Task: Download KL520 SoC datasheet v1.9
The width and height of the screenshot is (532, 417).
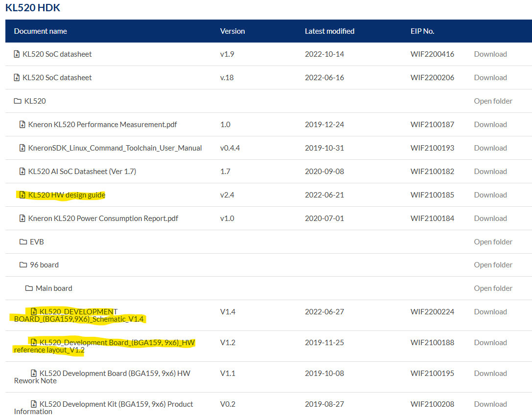Action: click(x=490, y=54)
